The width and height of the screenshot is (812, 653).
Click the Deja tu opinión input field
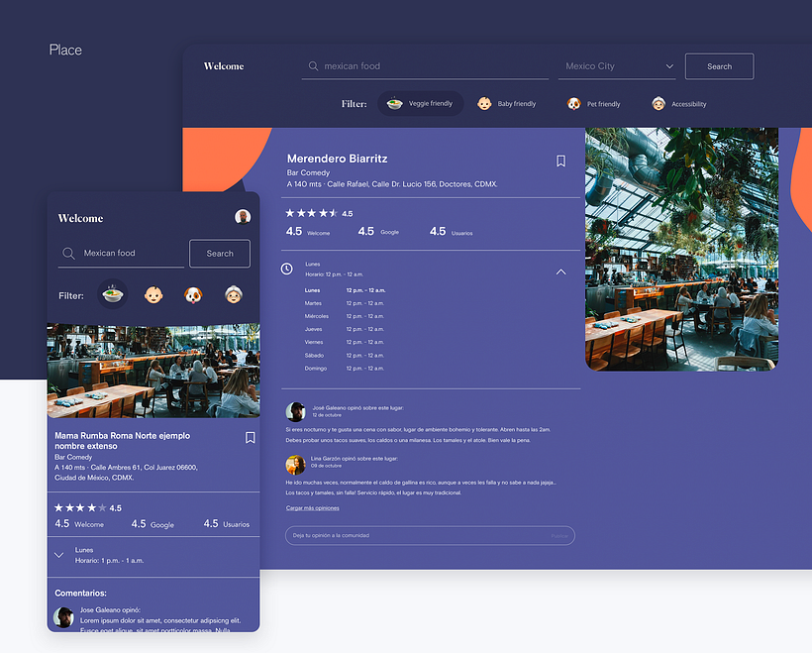coord(430,535)
